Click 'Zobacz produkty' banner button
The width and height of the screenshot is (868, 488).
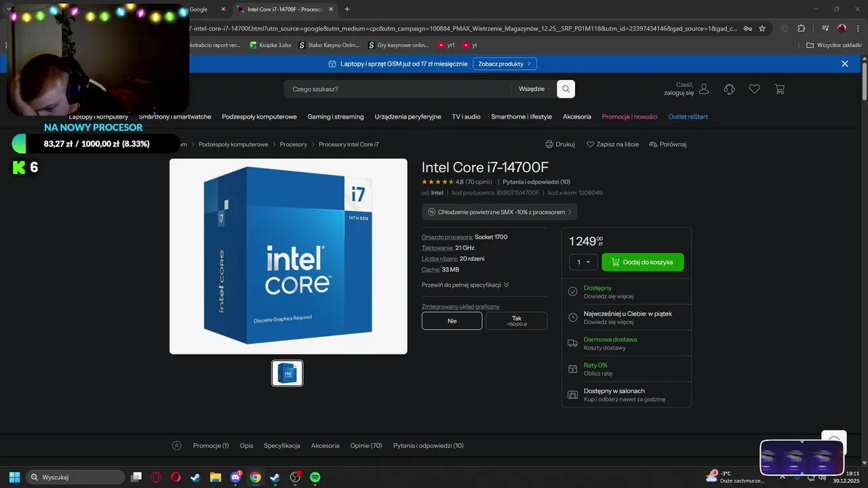505,64
